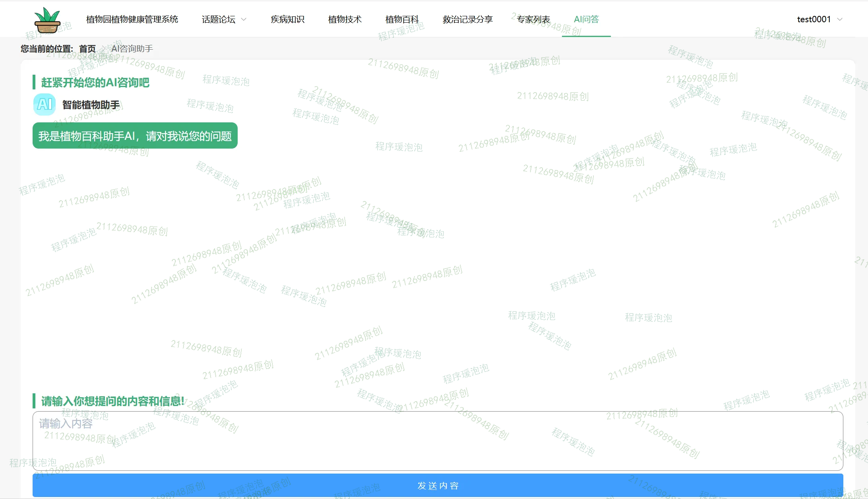Open 救治记录分享 page
The width and height of the screenshot is (868, 499).
(467, 19)
